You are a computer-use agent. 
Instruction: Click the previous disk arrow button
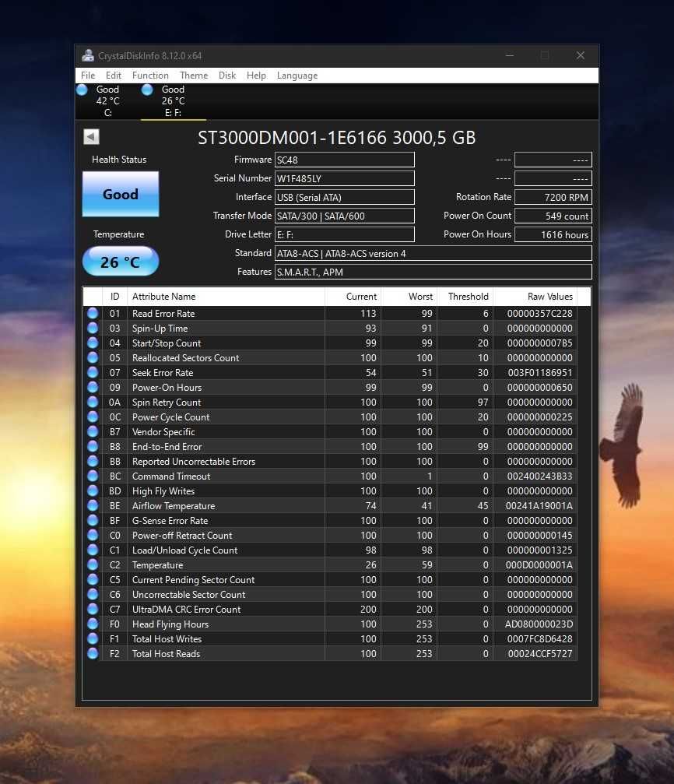[x=92, y=136]
